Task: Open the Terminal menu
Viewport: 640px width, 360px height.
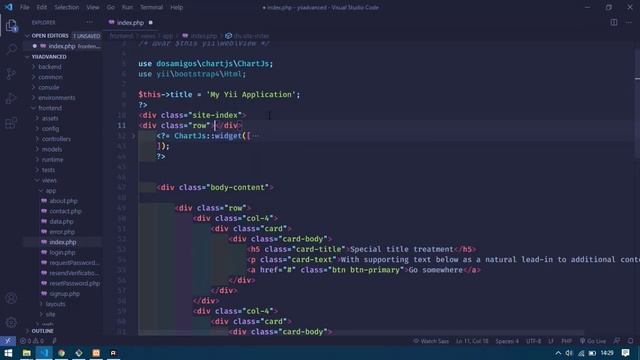Action: pyautogui.click(x=151, y=7)
